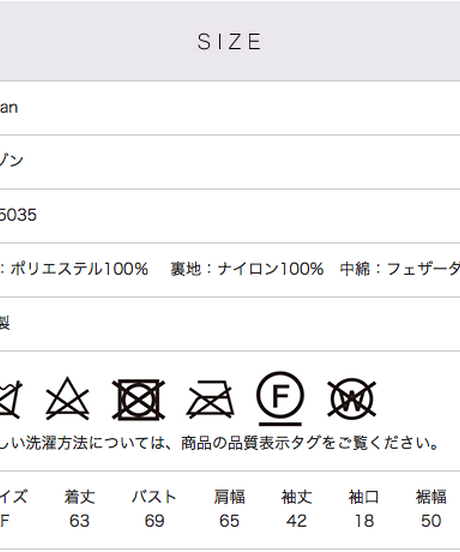This screenshot has height=552, width=460.
Task: Select the 袖口 value 18
Action: click(x=364, y=521)
